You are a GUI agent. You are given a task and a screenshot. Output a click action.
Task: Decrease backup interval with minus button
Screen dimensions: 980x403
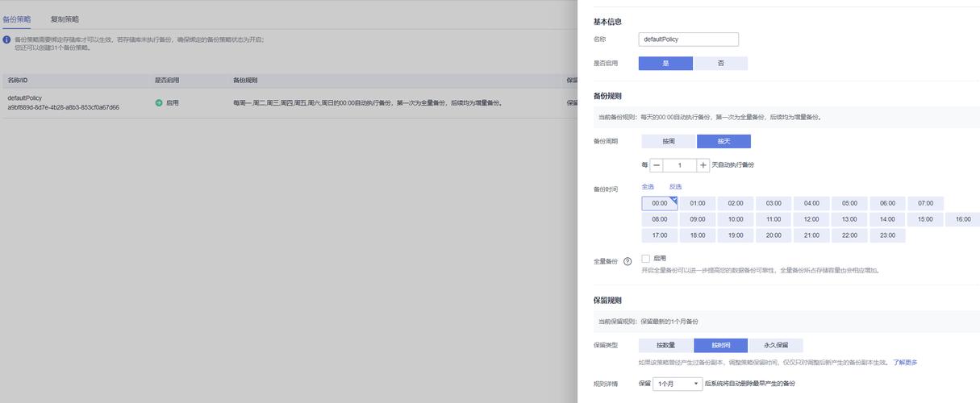coord(657,164)
